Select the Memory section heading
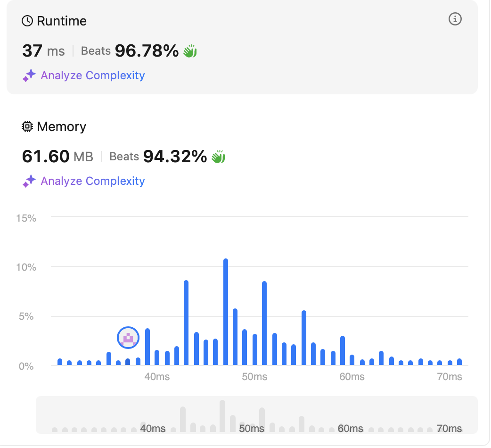This screenshot has width=491, height=448. coord(61,126)
